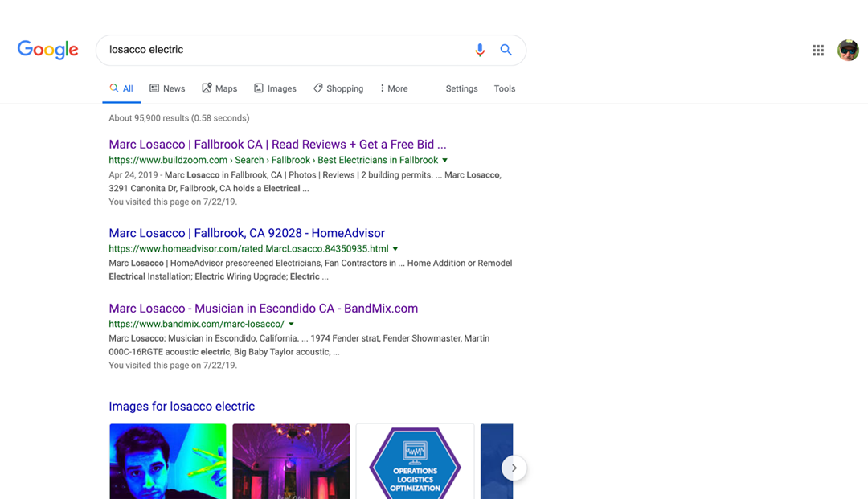The width and height of the screenshot is (868, 499).
Task: Open Marc Losacco BandMix musician result
Action: (x=263, y=309)
